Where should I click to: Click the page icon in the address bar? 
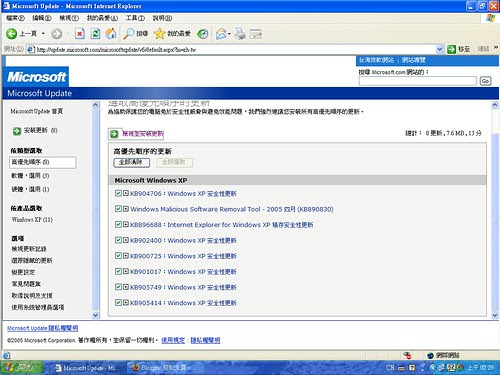tap(31, 49)
